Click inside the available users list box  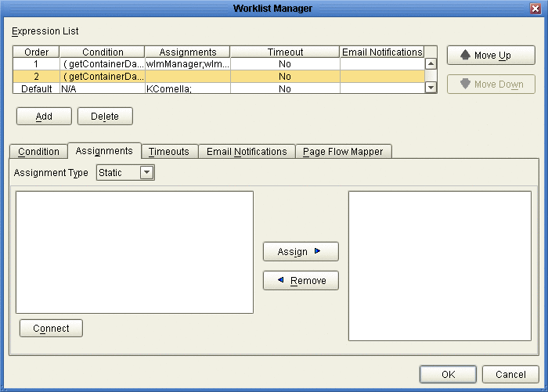135,252
